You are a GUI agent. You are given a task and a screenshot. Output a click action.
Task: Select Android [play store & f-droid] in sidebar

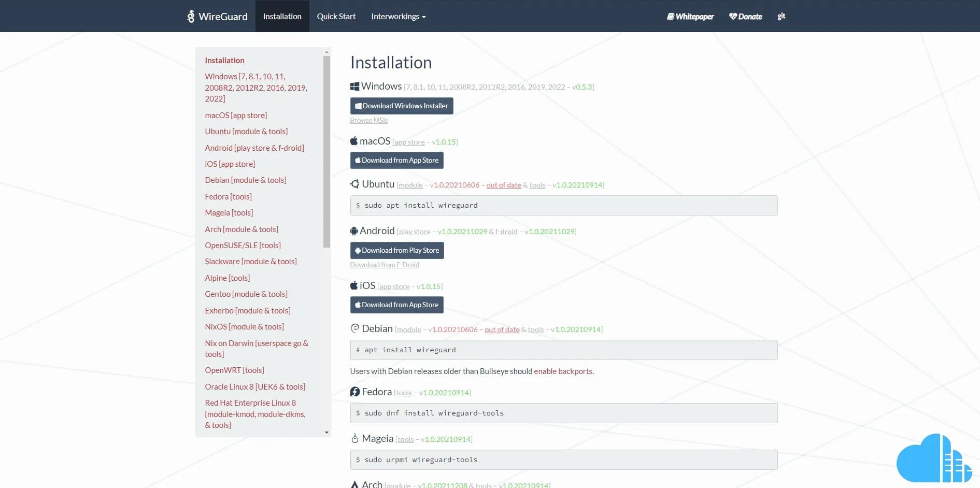254,148
